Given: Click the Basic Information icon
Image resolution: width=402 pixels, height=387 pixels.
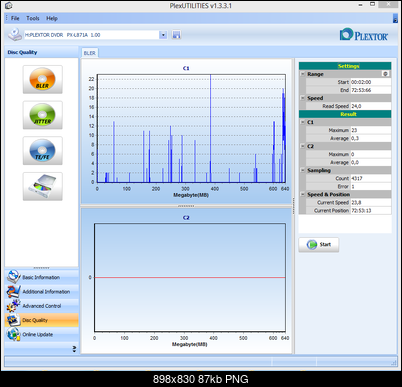Looking at the screenshot, I should coord(14,277).
